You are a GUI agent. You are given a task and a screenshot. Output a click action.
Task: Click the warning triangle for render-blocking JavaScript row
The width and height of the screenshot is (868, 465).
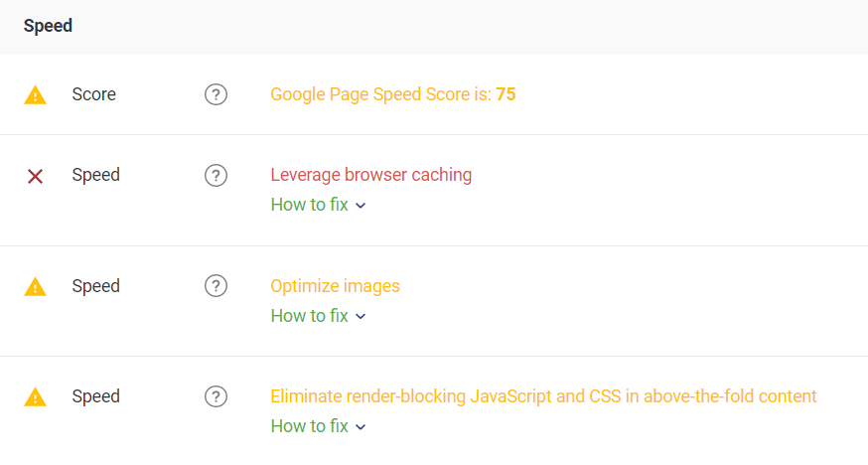pyautogui.click(x=36, y=396)
